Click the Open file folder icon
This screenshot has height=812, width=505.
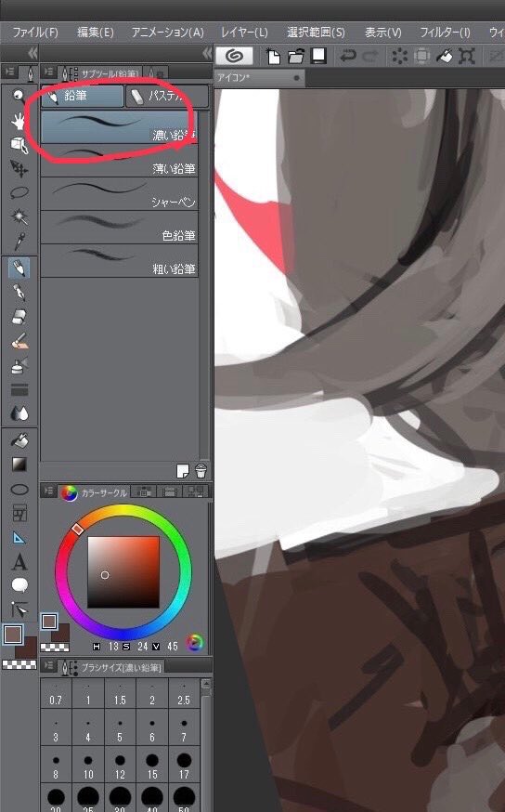pos(296,56)
